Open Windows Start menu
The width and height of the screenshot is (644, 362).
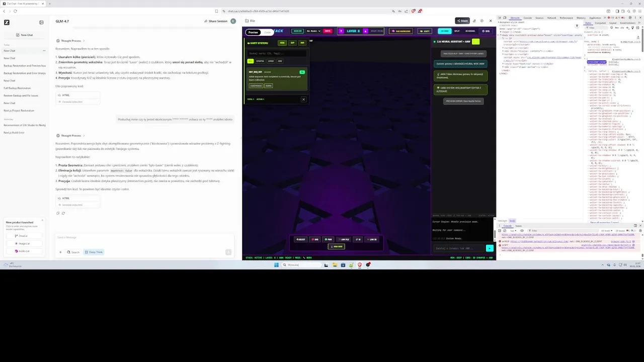tap(276, 265)
